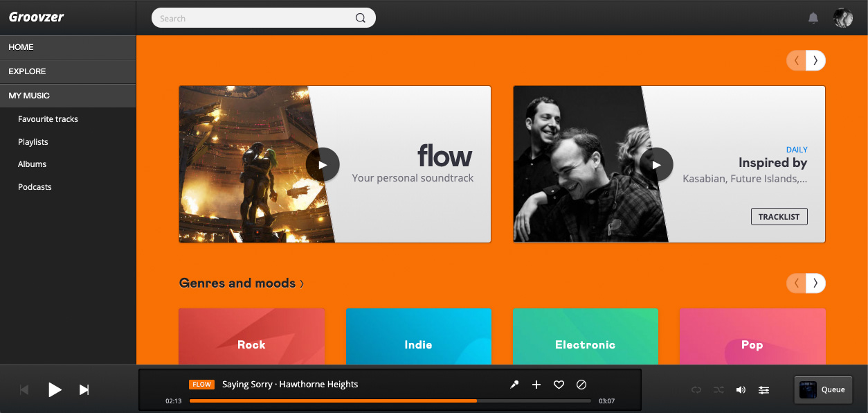The image size is (868, 413).
Task: Toggle shuffle playback
Action: [718, 389]
